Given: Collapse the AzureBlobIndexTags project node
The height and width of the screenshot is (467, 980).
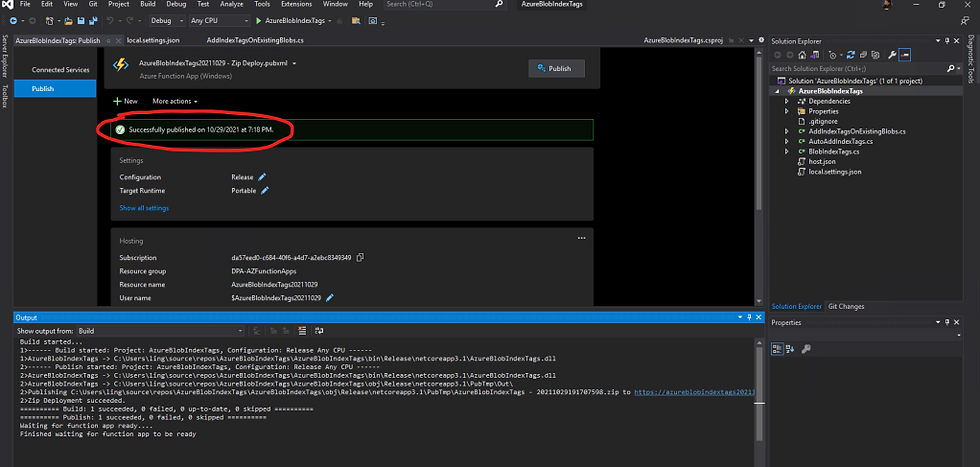Looking at the screenshot, I should coord(778,91).
